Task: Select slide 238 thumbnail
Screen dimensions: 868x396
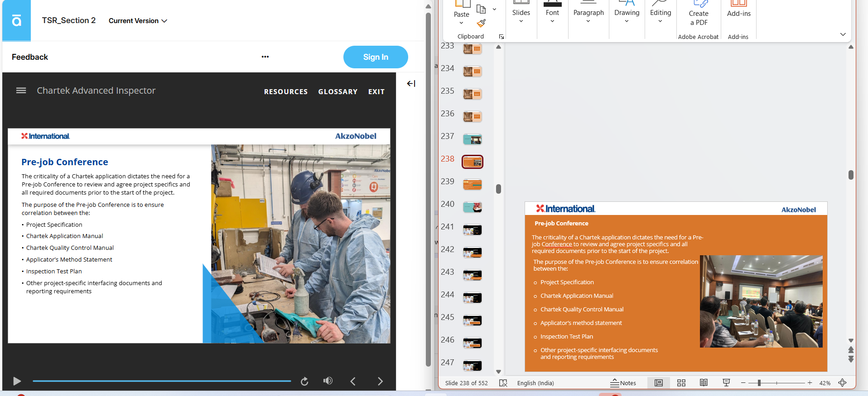Action: (x=472, y=162)
